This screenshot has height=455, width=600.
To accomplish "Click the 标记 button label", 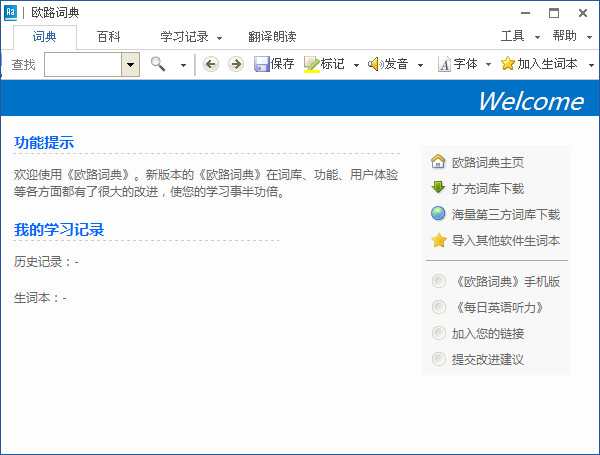I will pos(333,64).
